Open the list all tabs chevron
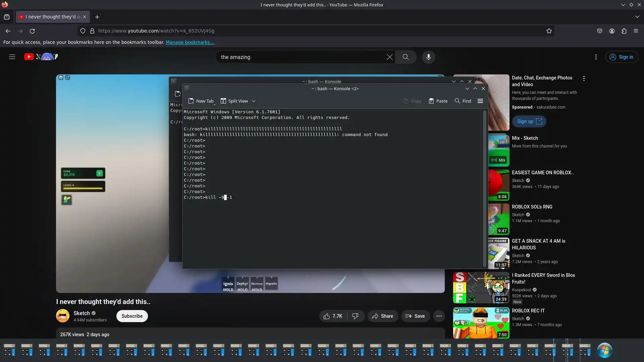This screenshot has width=644, height=362. tap(637, 17)
